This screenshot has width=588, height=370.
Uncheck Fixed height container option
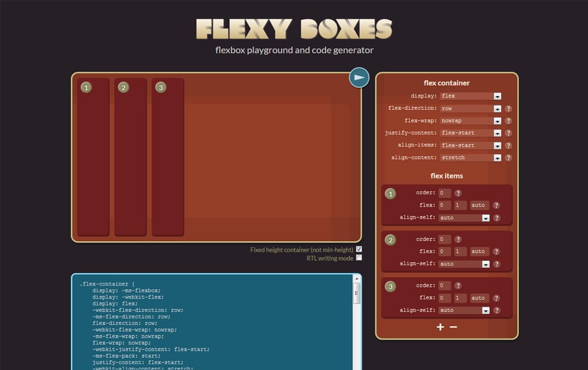pos(358,249)
